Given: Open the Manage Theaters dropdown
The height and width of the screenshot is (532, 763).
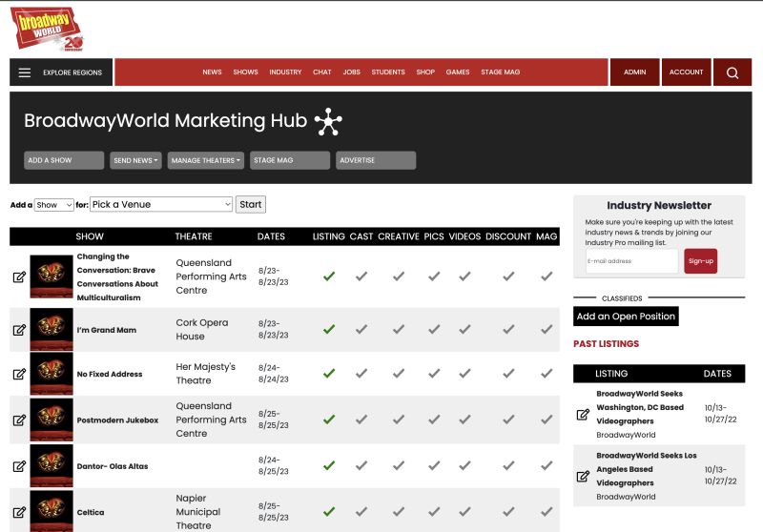Looking at the screenshot, I should (x=205, y=160).
